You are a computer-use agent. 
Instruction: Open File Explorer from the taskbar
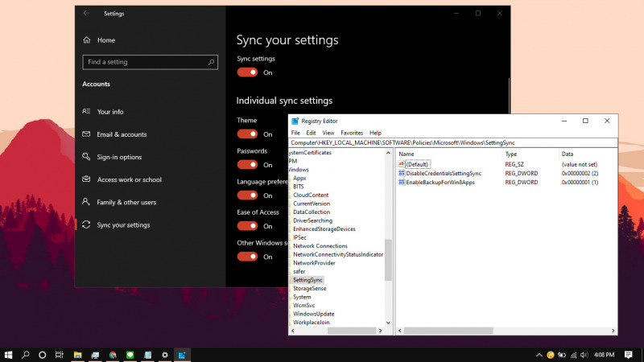pyautogui.click(x=77, y=355)
